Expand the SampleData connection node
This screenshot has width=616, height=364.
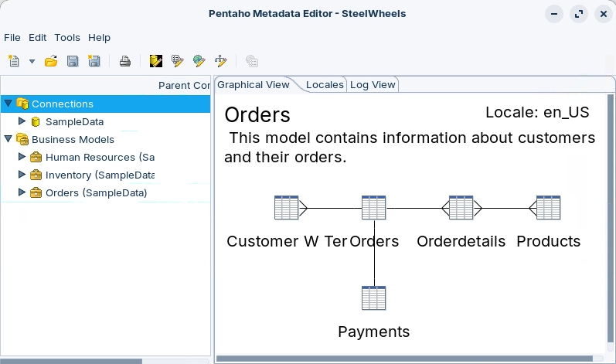coord(22,121)
